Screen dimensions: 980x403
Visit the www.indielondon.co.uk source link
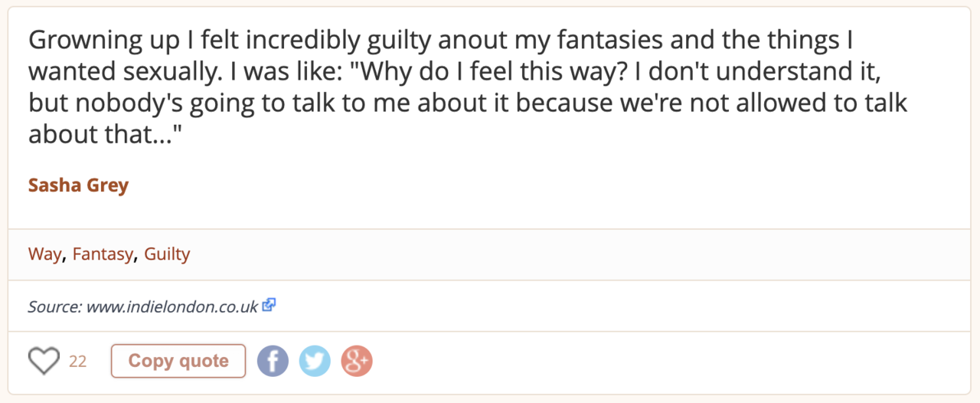tap(171, 306)
